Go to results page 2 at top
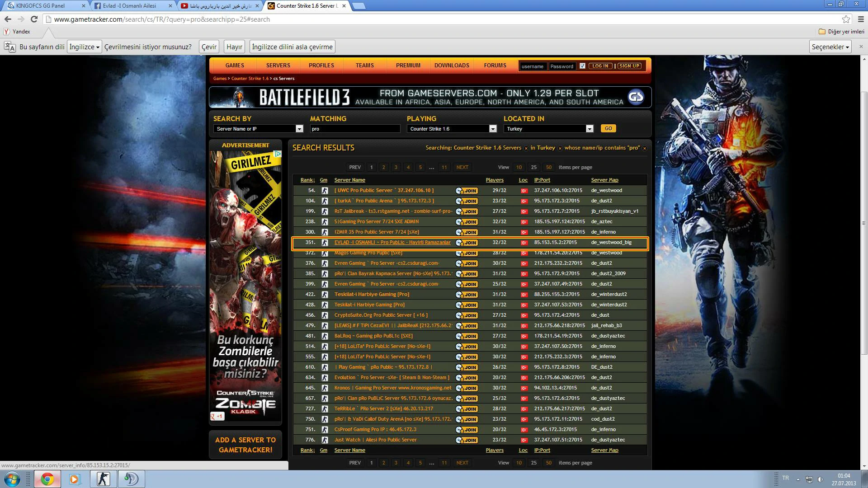Viewport: 868px width, 488px height. (x=383, y=167)
